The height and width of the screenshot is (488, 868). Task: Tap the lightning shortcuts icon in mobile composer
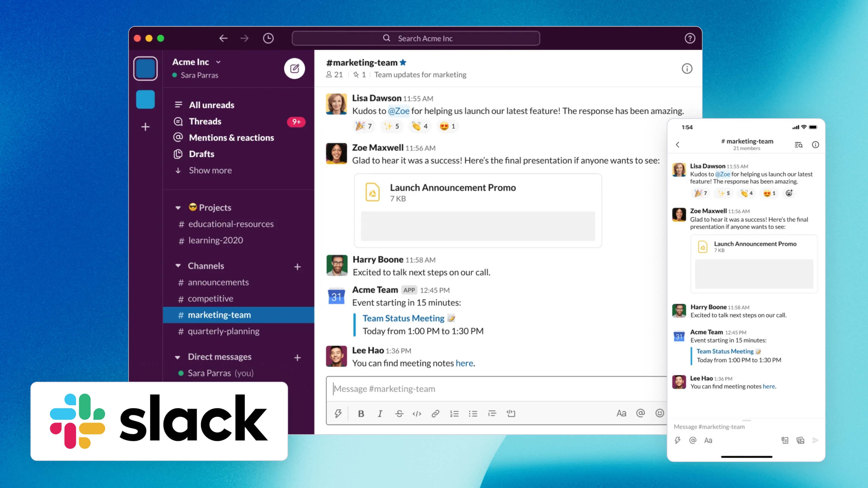(678, 441)
